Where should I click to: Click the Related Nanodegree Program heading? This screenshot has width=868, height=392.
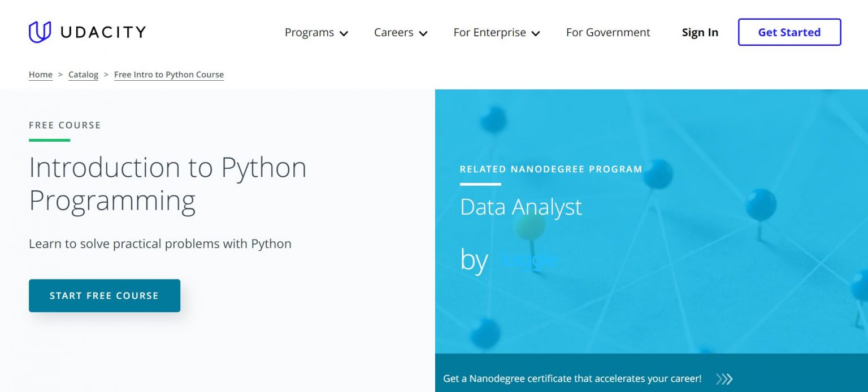550,169
